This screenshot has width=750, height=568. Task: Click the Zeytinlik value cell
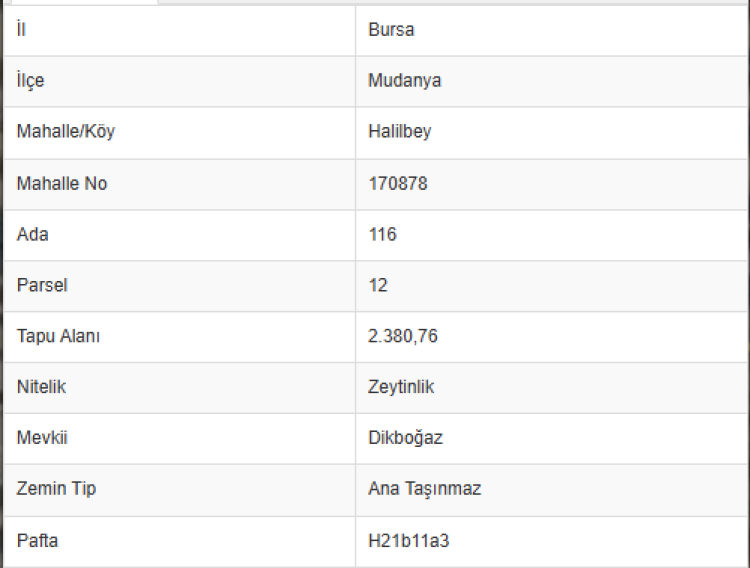(401, 387)
